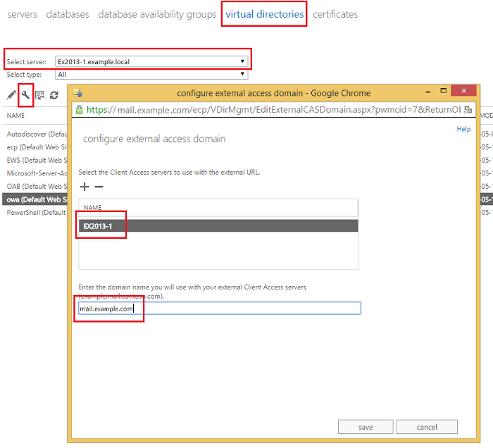
Task: Click the edit pencil icon
Action: click(11, 95)
